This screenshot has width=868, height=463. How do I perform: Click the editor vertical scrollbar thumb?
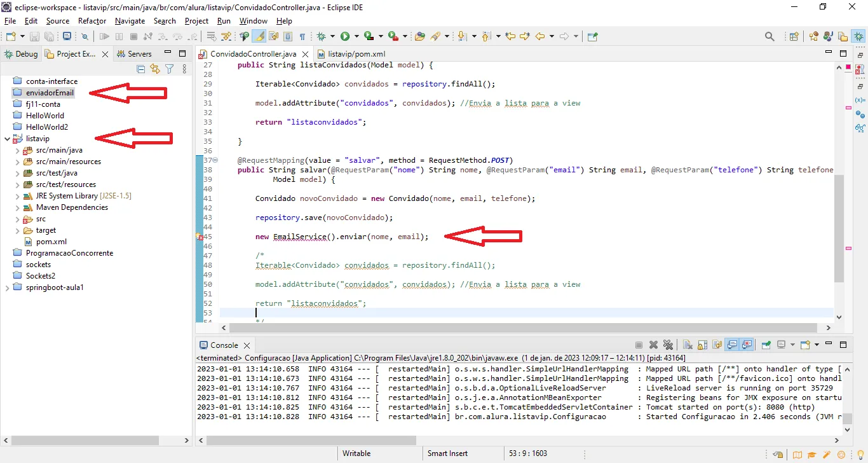[839, 229]
